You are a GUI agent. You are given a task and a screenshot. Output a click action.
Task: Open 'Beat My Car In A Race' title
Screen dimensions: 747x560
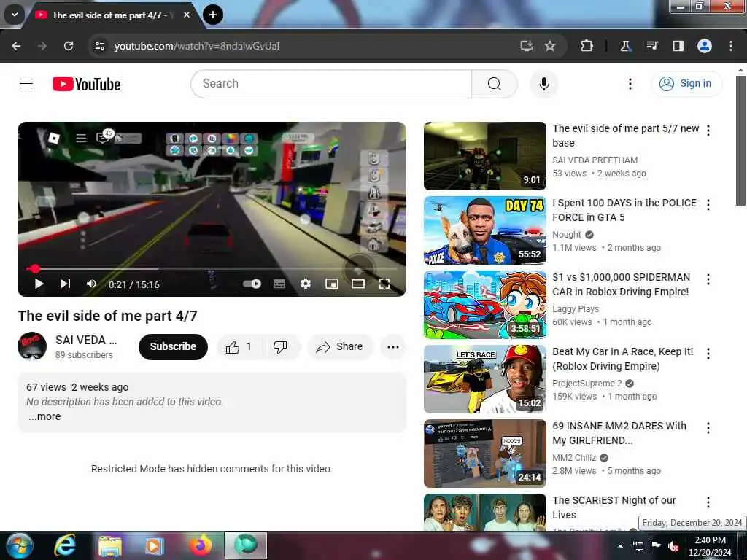pyautogui.click(x=623, y=359)
